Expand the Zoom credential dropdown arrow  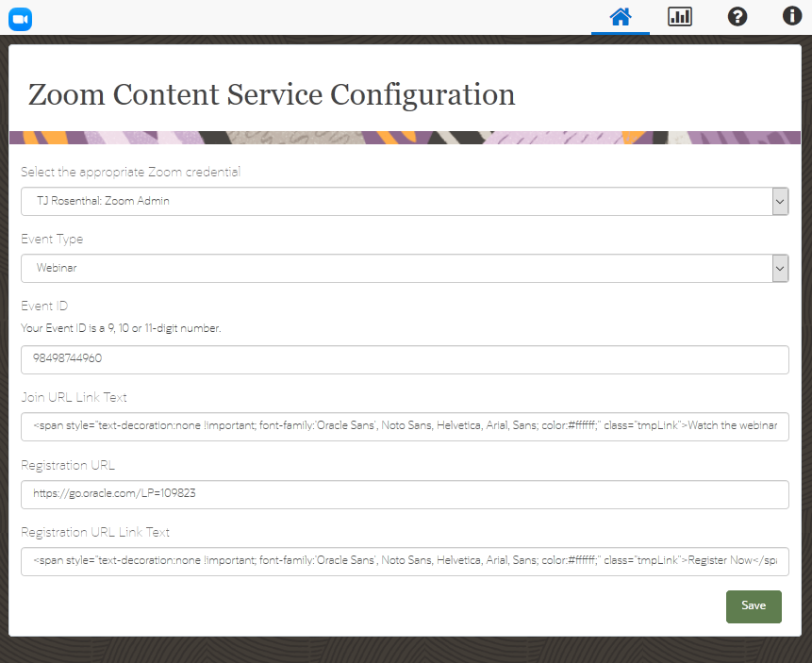pos(781,202)
